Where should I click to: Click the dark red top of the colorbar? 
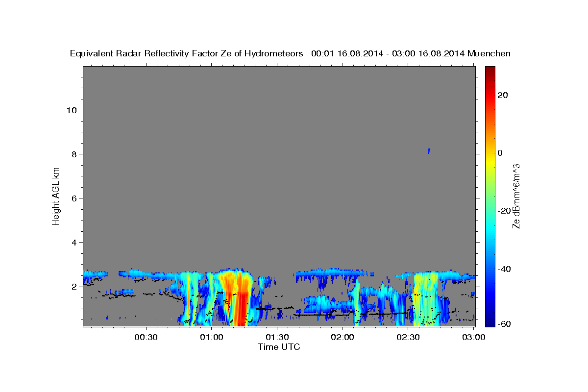[490, 70]
